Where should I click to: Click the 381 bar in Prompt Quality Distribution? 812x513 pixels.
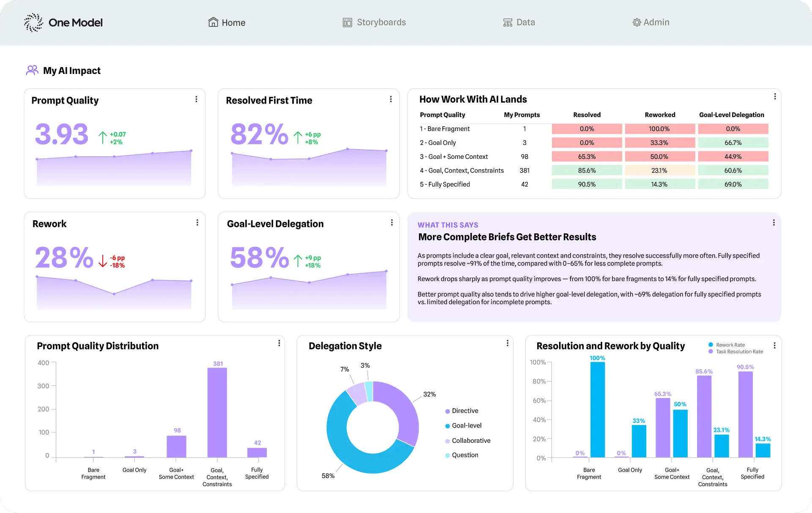click(x=217, y=412)
